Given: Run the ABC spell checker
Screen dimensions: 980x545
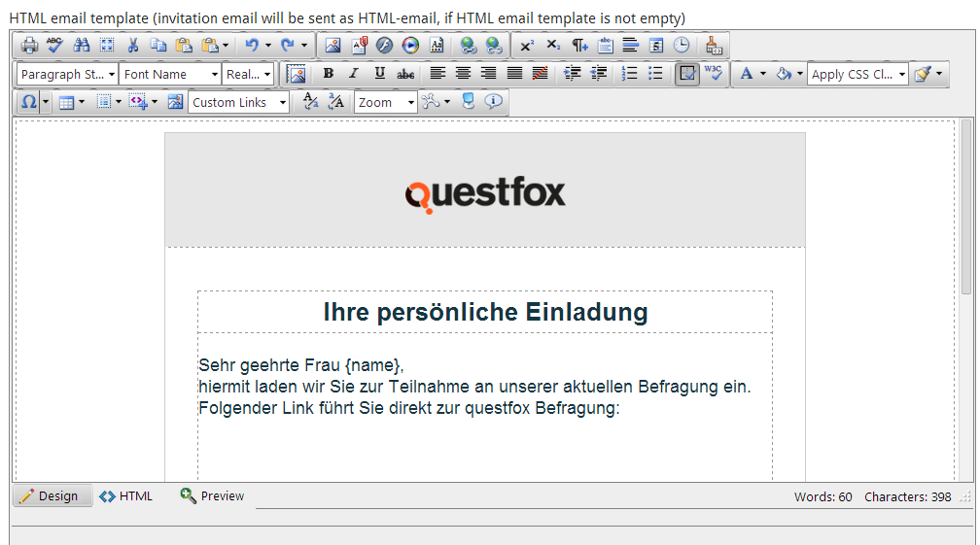Looking at the screenshot, I should 55,45.
